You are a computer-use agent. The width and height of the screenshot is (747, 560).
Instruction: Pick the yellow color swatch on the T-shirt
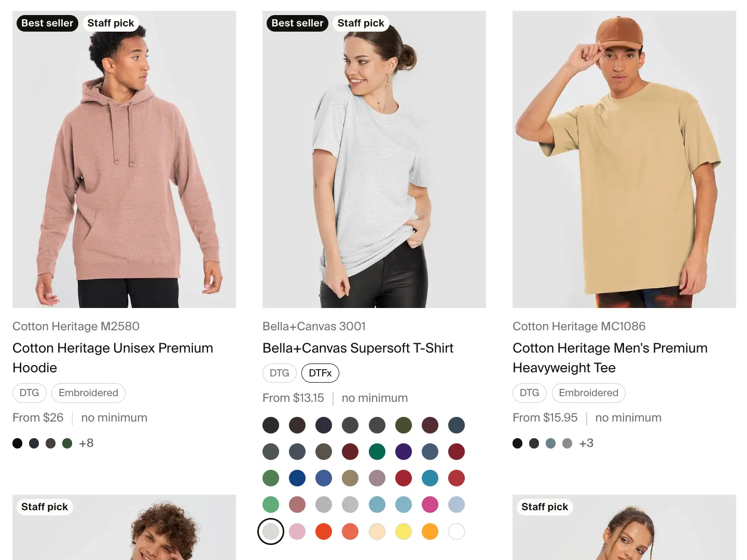click(404, 531)
